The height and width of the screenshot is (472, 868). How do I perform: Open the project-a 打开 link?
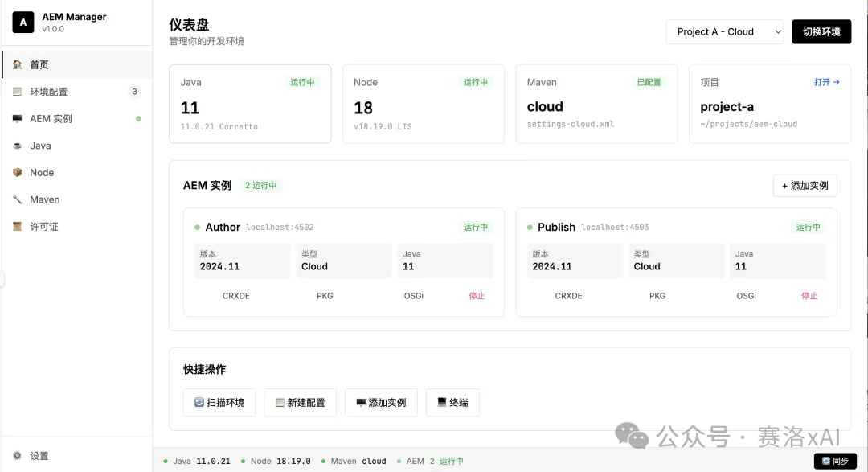tap(826, 82)
